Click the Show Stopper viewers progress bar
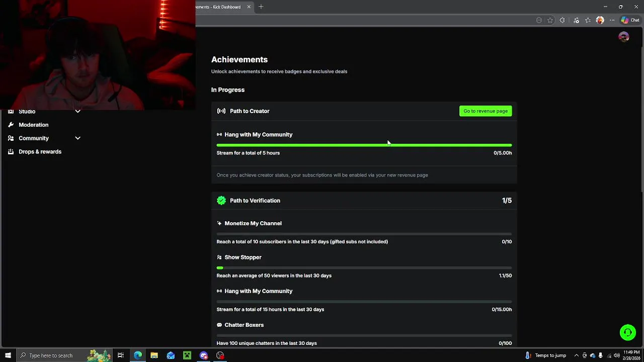 pos(364,268)
